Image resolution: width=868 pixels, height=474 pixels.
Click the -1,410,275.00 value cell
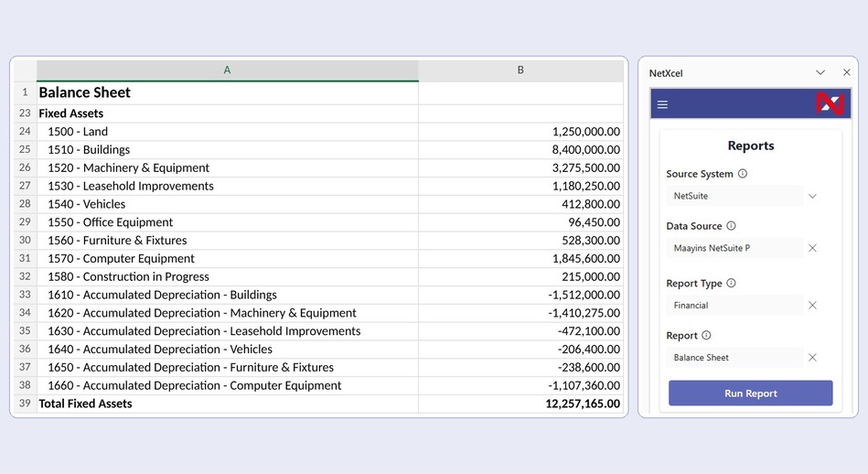click(521, 313)
